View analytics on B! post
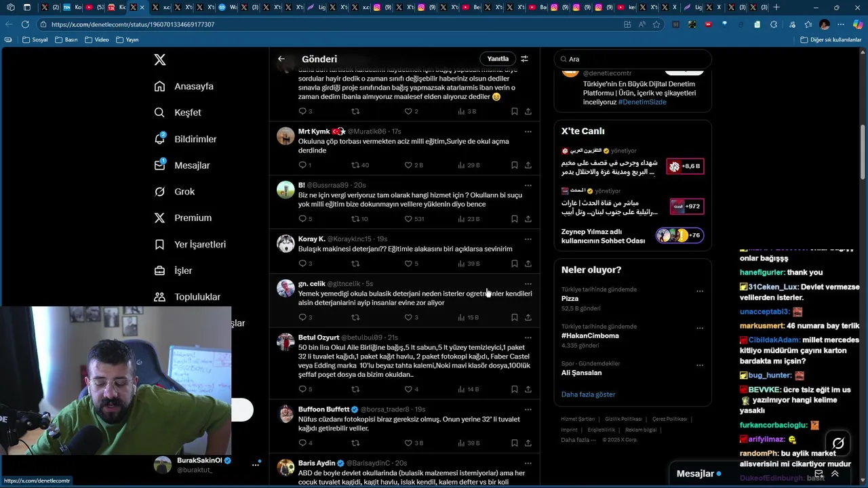This screenshot has width=868, height=488. pos(469,219)
